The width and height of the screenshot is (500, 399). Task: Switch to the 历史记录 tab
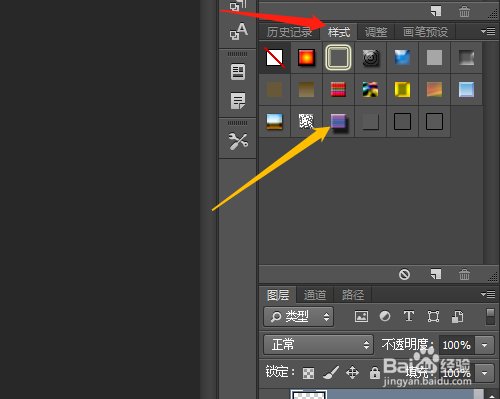point(289,32)
